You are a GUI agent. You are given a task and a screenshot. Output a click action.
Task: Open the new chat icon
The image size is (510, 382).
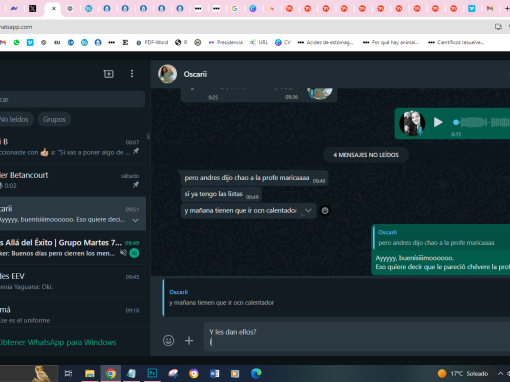108,74
